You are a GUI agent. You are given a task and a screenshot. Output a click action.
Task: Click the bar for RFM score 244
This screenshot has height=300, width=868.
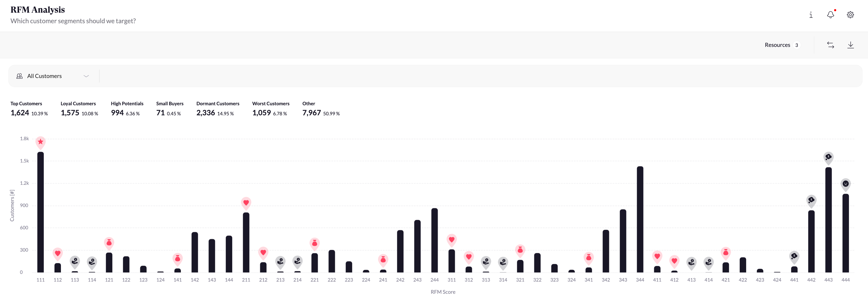click(x=434, y=240)
